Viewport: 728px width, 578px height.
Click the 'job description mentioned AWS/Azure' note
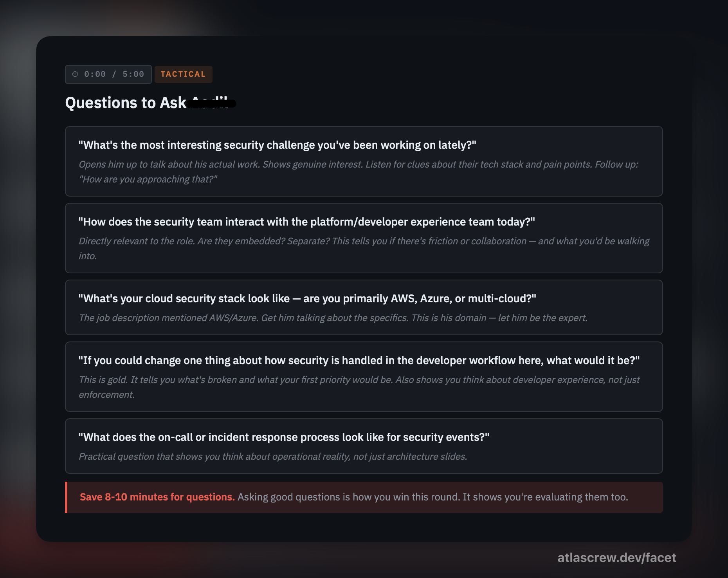coord(333,318)
